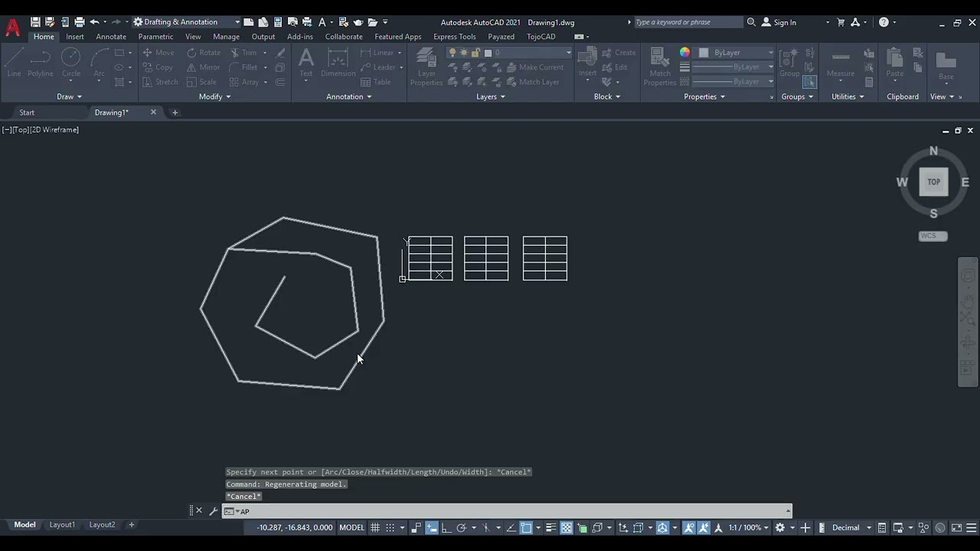
Task: Expand the Annotation panel
Action: tap(348, 96)
